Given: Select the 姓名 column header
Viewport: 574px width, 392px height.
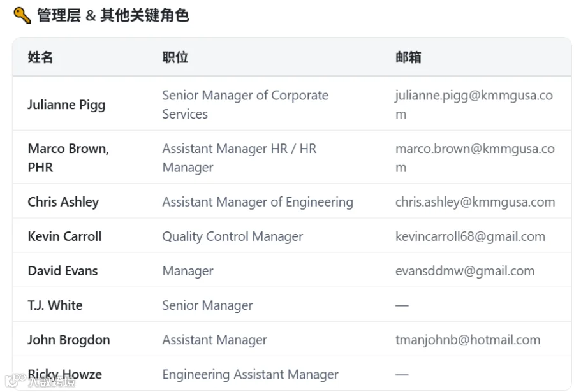Looking at the screenshot, I should coord(40,57).
